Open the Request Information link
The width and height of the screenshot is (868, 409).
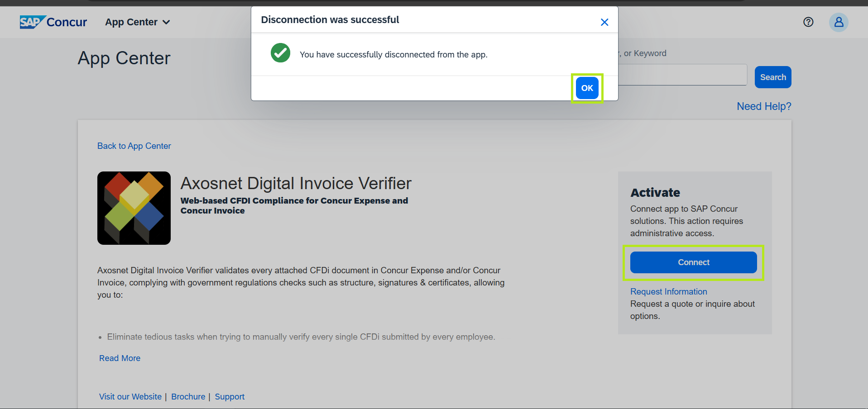[668, 292]
